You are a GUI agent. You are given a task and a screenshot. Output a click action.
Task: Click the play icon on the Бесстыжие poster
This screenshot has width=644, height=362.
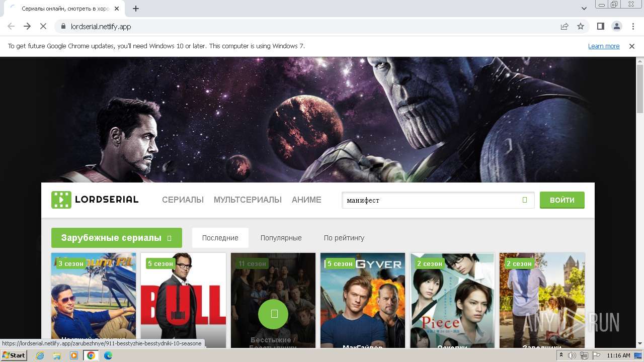coord(273,314)
